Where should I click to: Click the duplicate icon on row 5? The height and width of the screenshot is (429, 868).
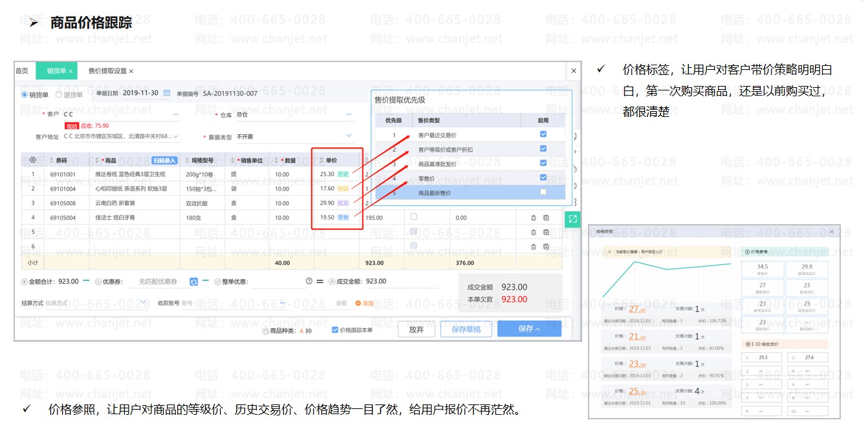pos(546,232)
